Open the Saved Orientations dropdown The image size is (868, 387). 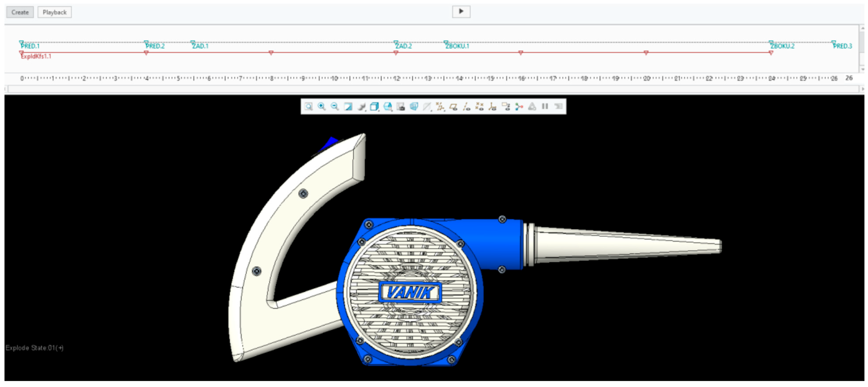[388, 107]
